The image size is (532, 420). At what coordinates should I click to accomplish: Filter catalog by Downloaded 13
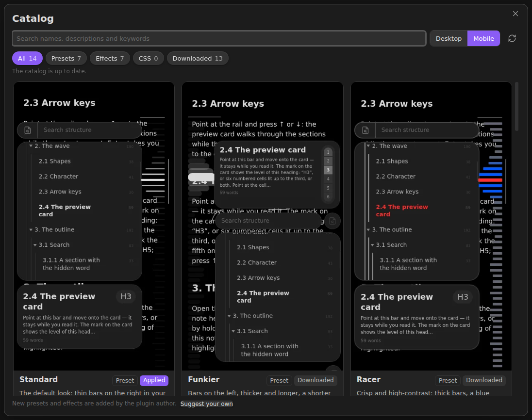[198, 58]
